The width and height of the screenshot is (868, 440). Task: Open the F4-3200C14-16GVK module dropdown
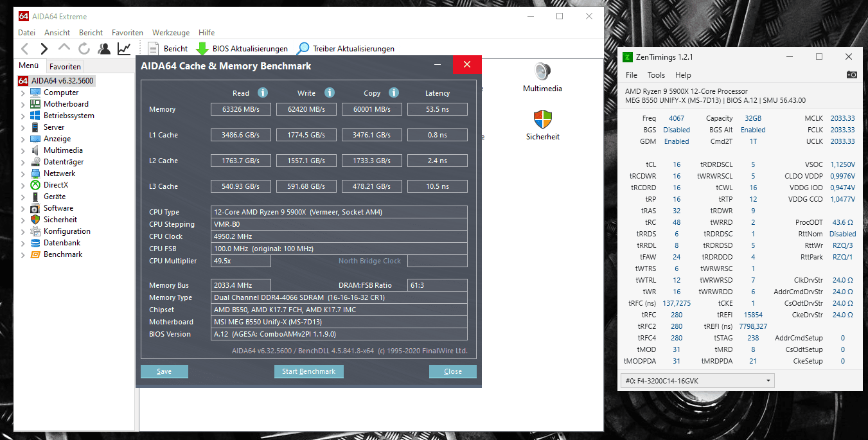pyautogui.click(x=698, y=381)
